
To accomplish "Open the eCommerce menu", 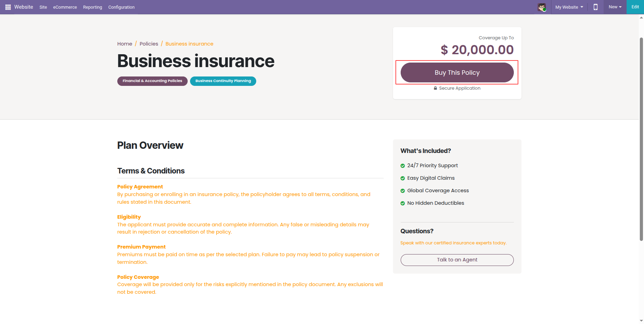I will pyautogui.click(x=65, y=7).
